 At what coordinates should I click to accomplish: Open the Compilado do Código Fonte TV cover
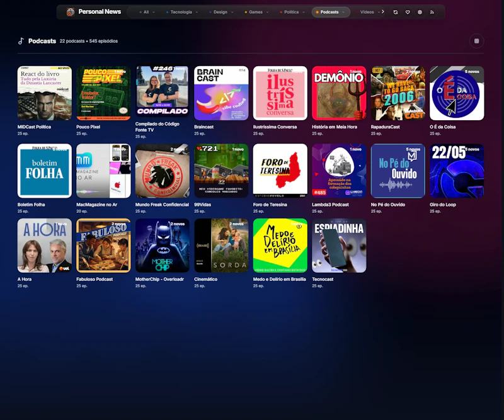tap(163, 91)
